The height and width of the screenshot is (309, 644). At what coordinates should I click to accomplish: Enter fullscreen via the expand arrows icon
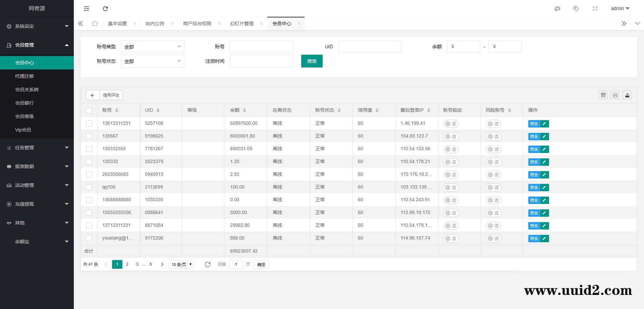[x=595, y=9]
